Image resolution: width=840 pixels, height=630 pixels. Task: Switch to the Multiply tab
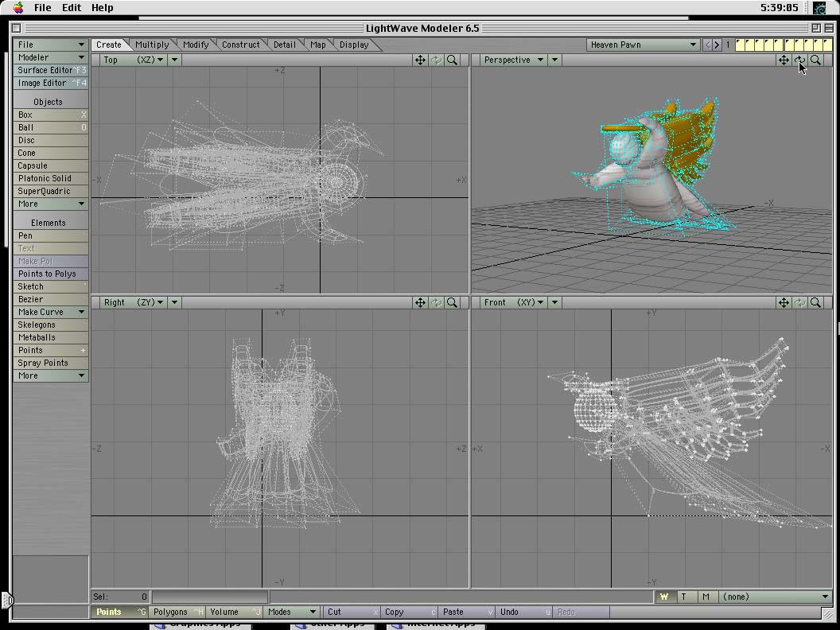point(152,45)
